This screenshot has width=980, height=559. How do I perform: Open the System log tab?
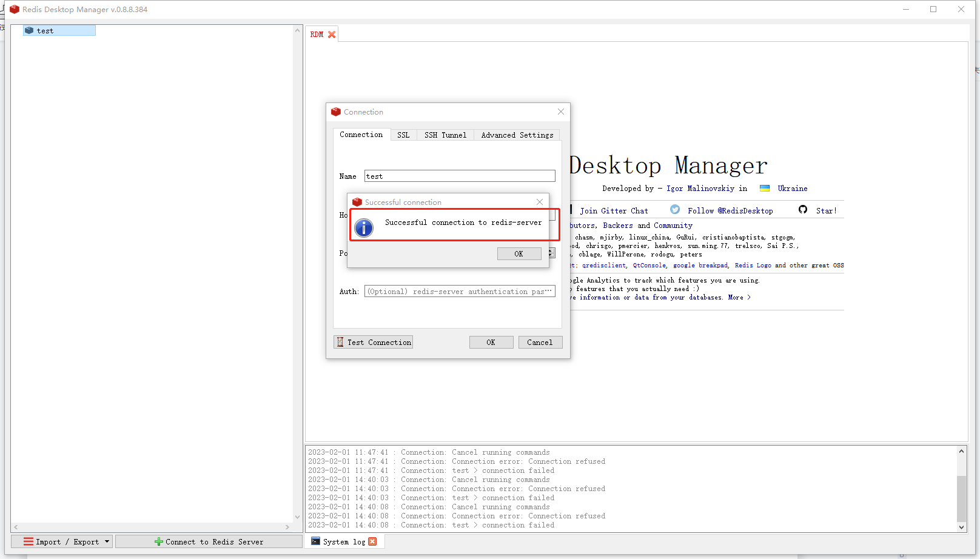point(344,542)
